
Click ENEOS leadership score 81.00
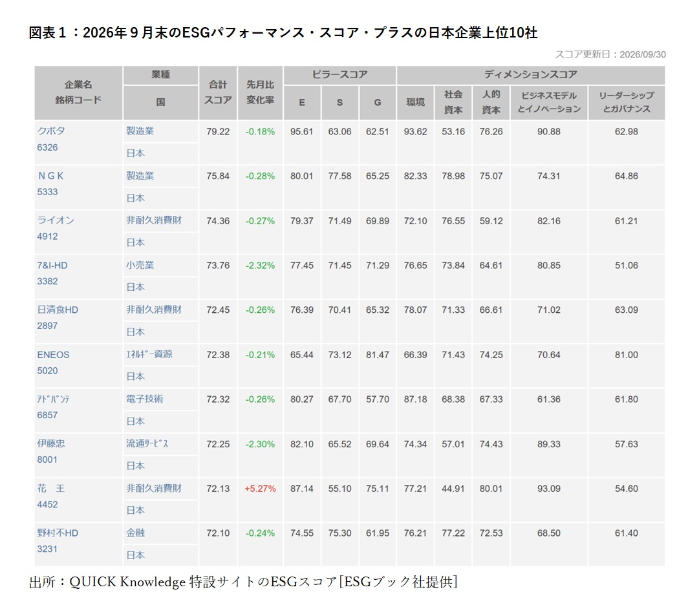627,356
